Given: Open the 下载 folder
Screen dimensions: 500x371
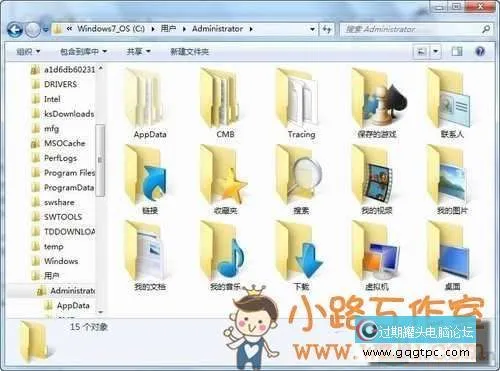Looking at the screenshot, I should (299, 250).
